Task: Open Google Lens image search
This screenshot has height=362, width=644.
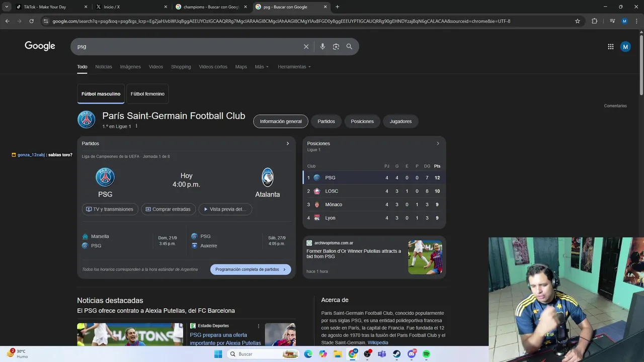Action: [336, 46]
